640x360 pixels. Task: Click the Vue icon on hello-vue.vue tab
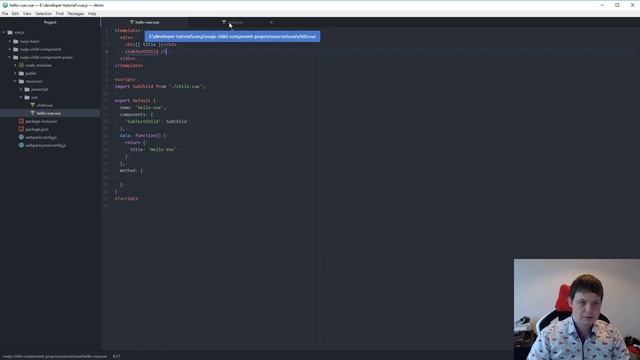(132, 22)
